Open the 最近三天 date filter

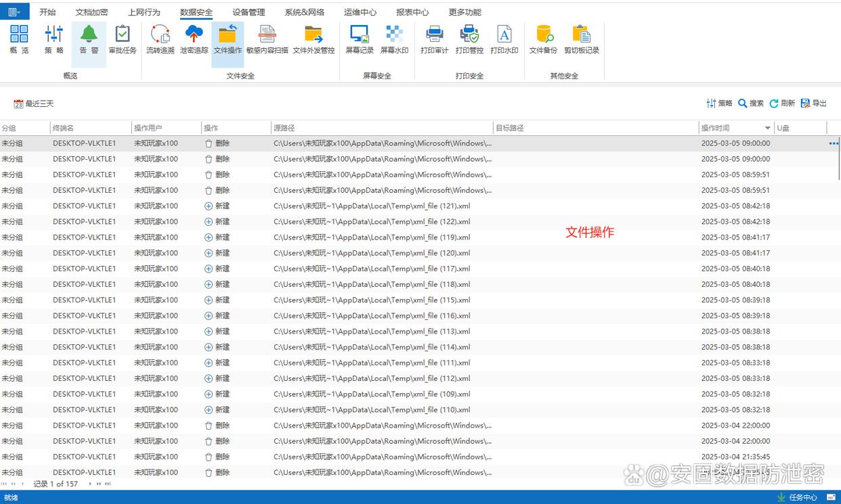(x=34, y=104)
